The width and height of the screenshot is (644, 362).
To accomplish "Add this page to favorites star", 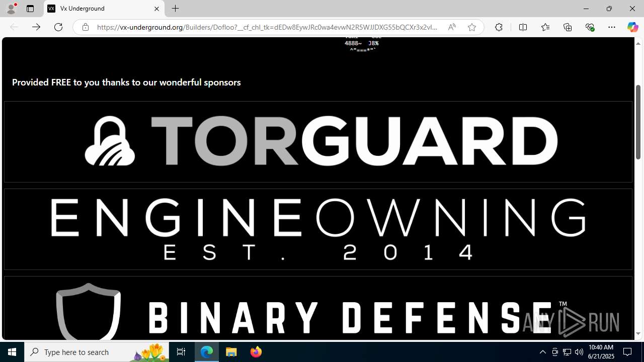I will pyautogui.click(x=471, y=27).
